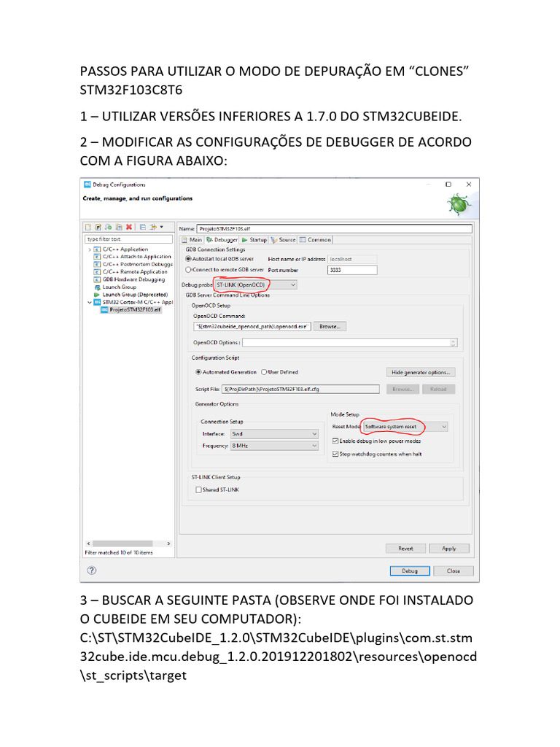The height and width of the screenshot is (747, 560).
Task: Click the Debug button
Action: [410, 570]
